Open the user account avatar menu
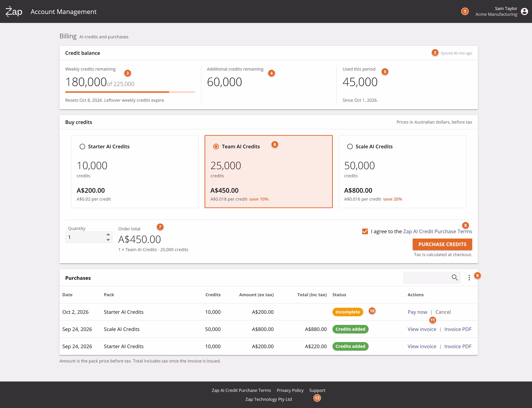 tap(524, 11)
